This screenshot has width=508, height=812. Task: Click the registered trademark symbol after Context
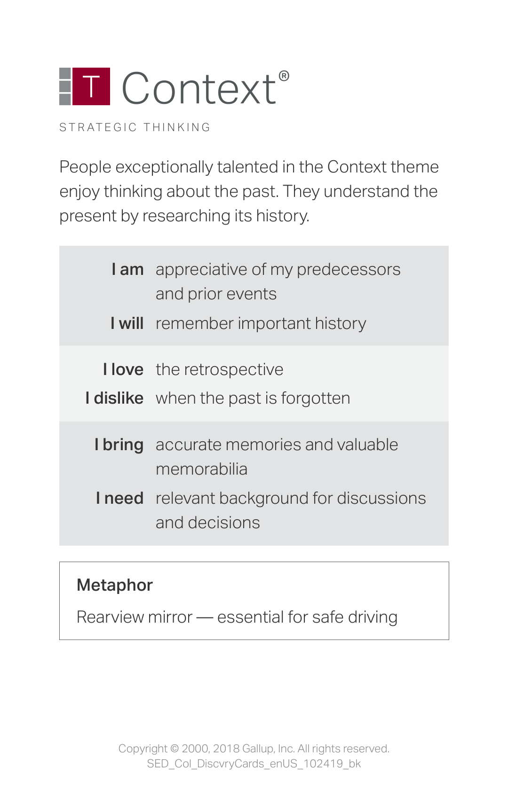coord(284,76)
